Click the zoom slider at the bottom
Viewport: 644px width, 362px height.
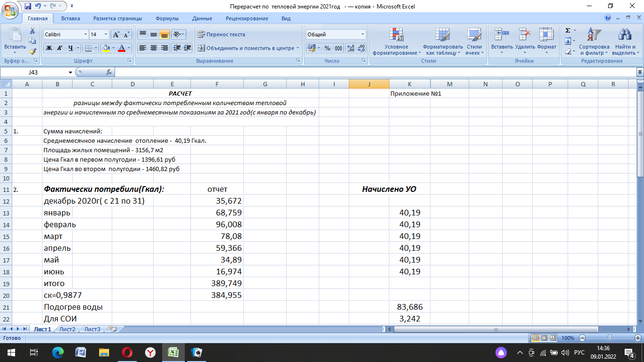[610, 338]
